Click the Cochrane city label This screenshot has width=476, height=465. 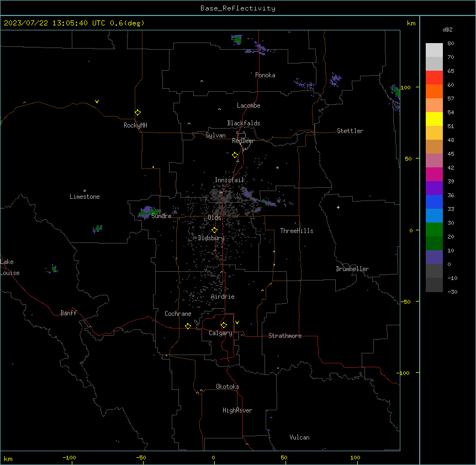(x=178, y=314)
